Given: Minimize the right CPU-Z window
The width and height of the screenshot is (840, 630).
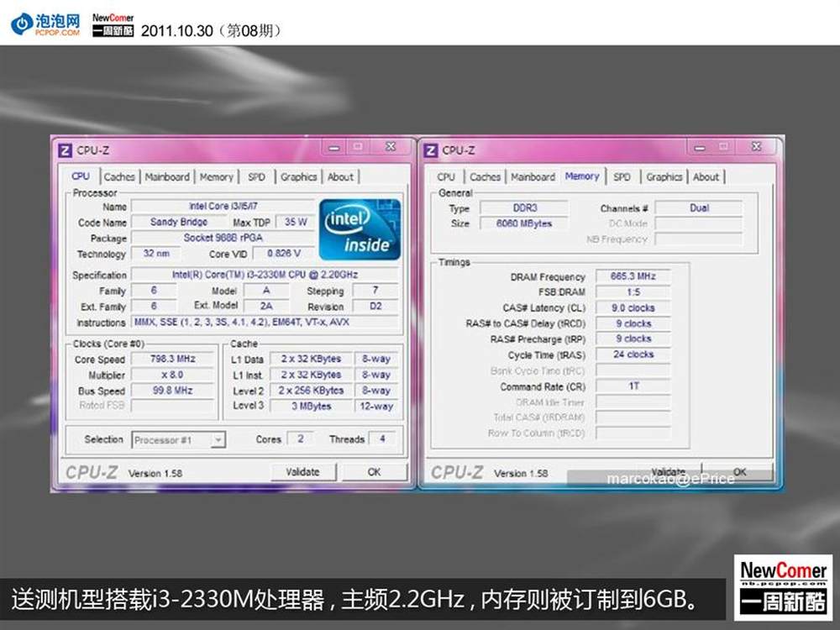Looking at the screenshot, I should click(701, 147).
